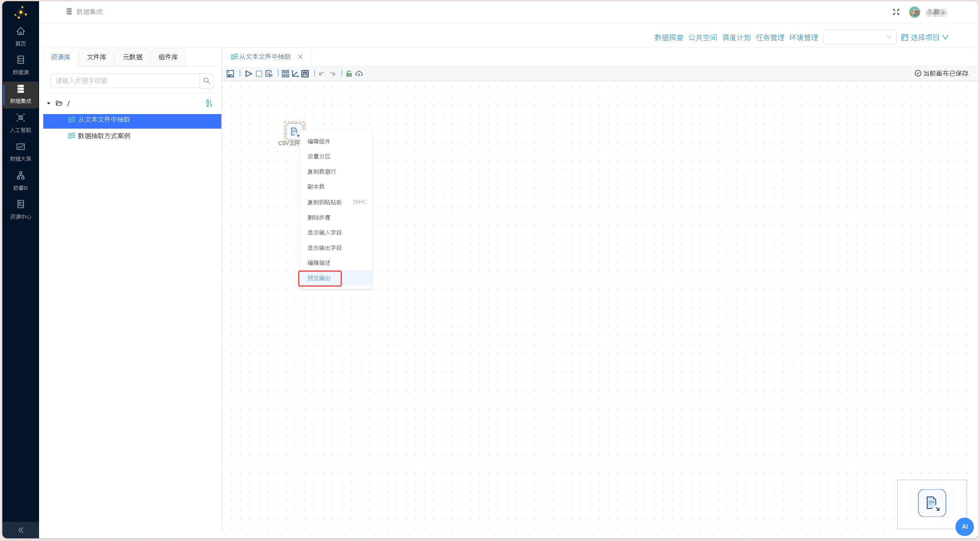Open 数据集成 in the sidebar
Viewport: 980px width, 541px height.
point(21,94)
